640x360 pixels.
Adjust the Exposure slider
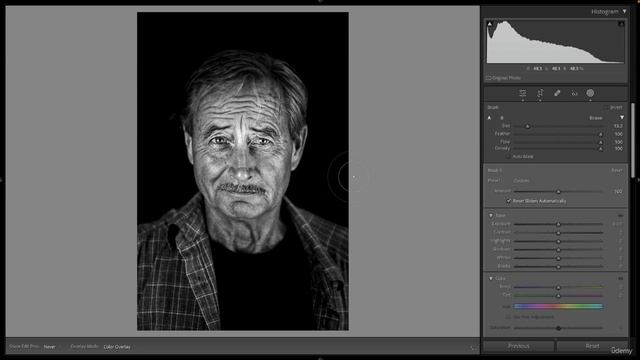(x=558, y=224)
